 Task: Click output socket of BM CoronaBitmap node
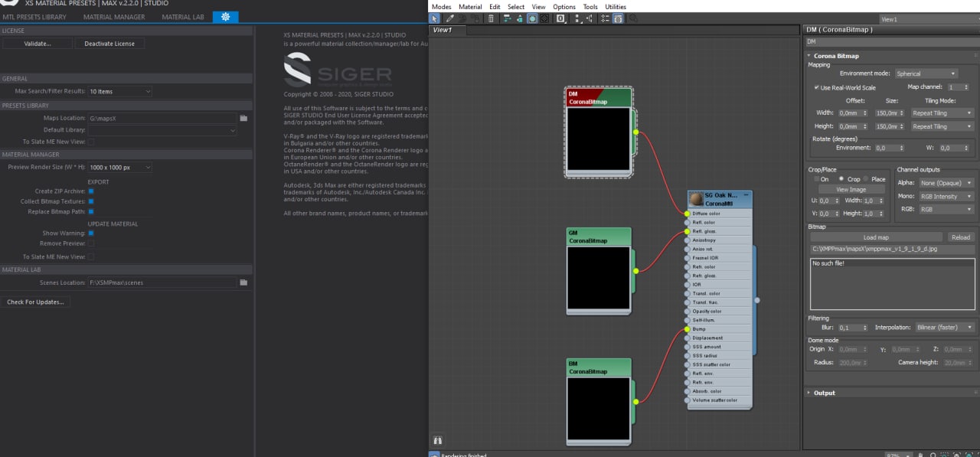635,401
